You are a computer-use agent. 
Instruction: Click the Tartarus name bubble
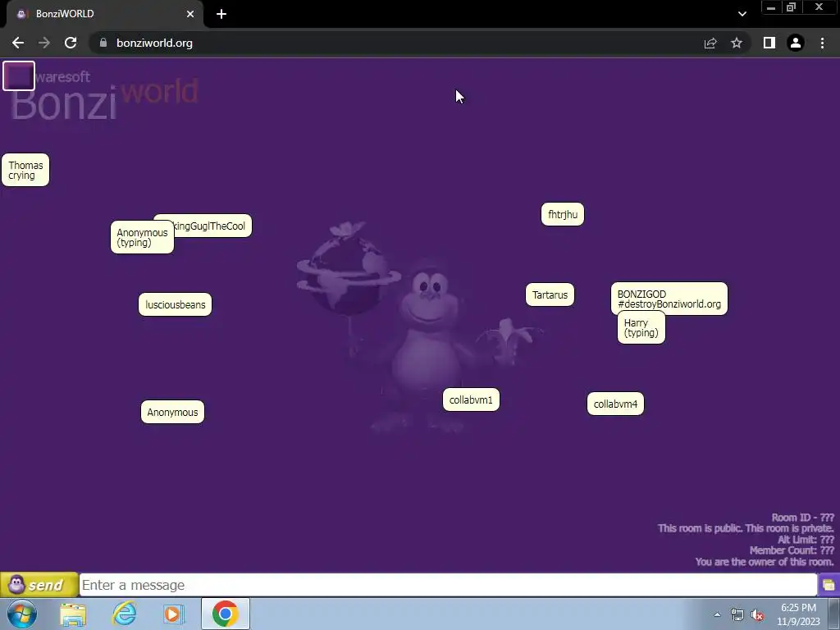(x=550, y=294)
